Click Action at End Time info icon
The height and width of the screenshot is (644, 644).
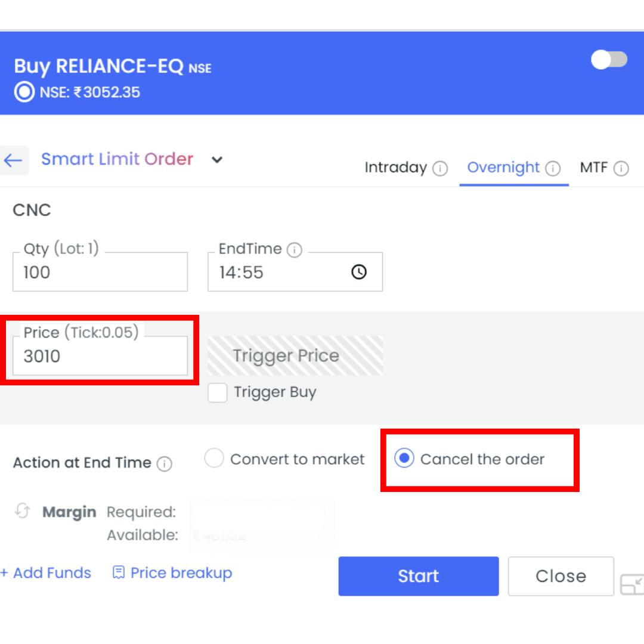point(165,464)
